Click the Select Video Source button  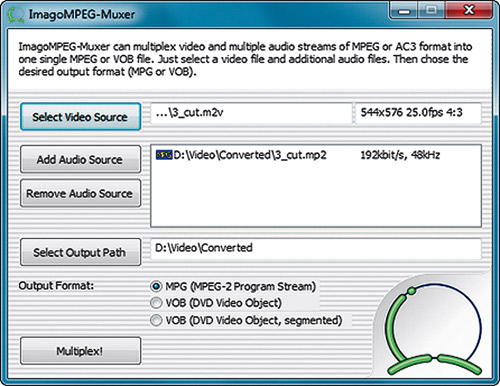click(x=80, y=117)
